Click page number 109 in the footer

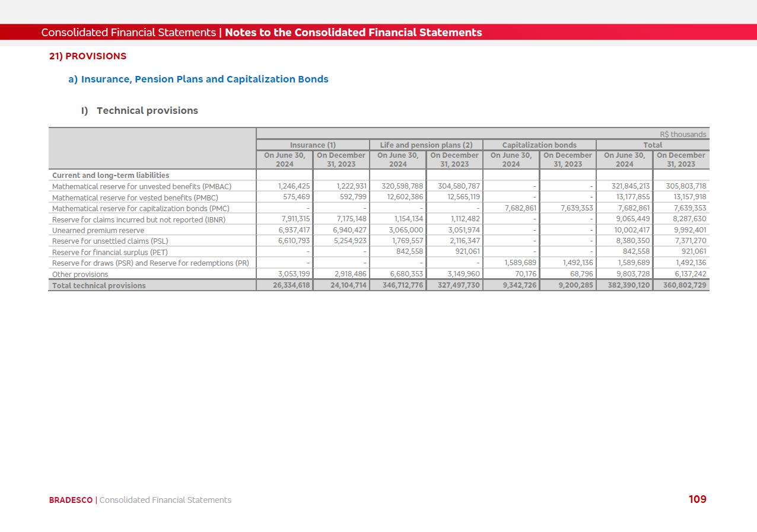(697, 499)
